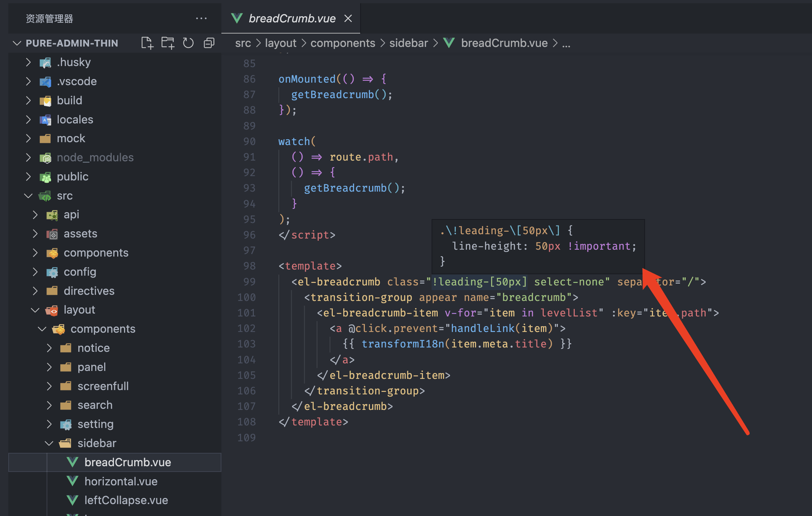Viewport: 812px width, 516px height.
Task: Click the api folder icon
Action: [52, 215]
